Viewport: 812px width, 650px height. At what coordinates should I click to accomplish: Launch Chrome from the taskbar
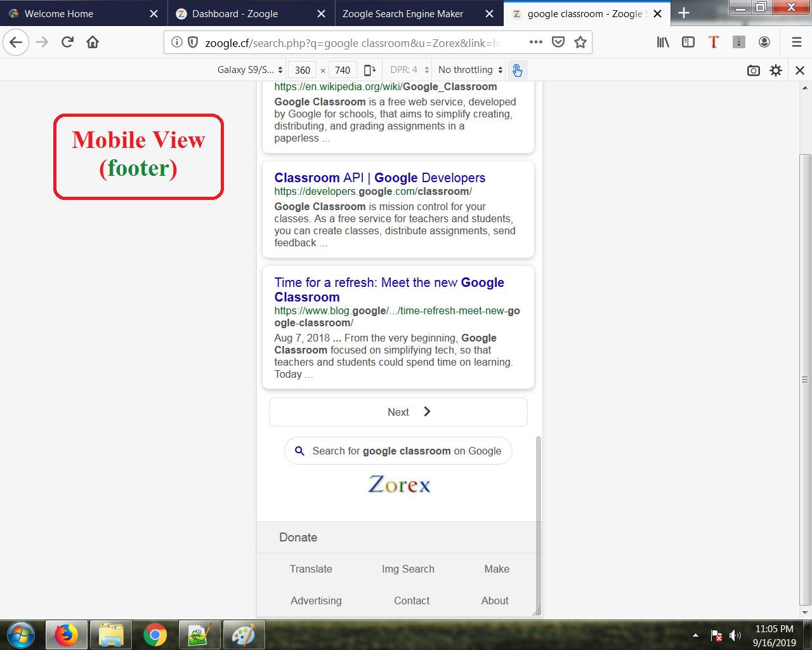[155, 635]
